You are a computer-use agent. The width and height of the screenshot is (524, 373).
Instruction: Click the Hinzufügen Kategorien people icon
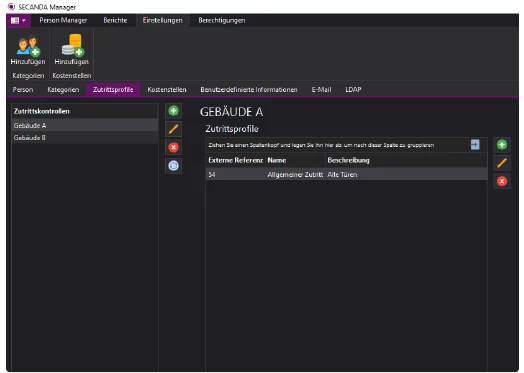click(28, 46)
